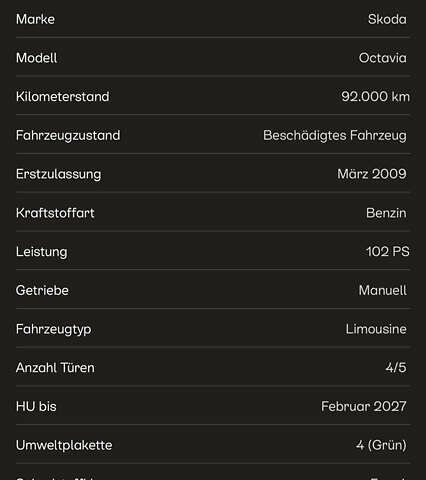
Task: Click the Manuell transmission value
Action: [x=383, y=290]
